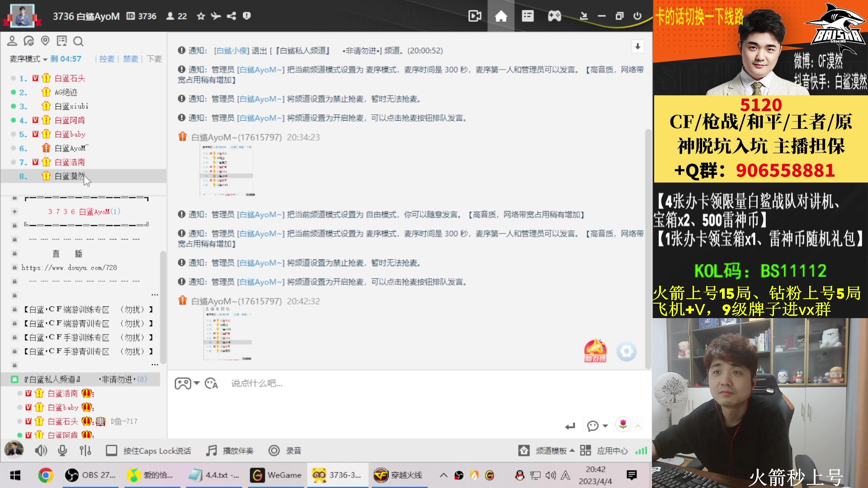Select 白鲨石头 in mic queue
Viewport: 868px width, 488px height.
(x=70, y=78)
